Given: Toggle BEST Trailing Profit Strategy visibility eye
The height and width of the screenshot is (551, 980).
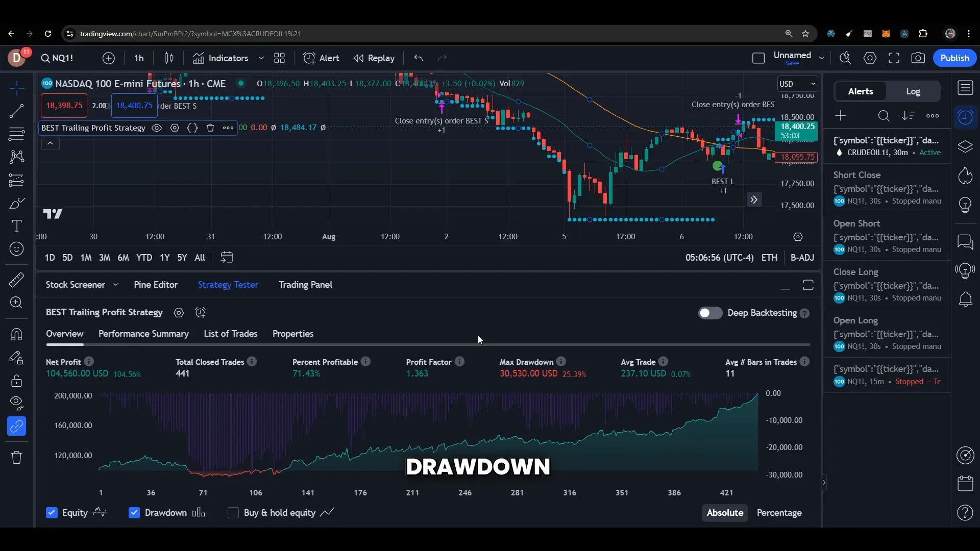Looking at the screenshot, I should [157, 128].
